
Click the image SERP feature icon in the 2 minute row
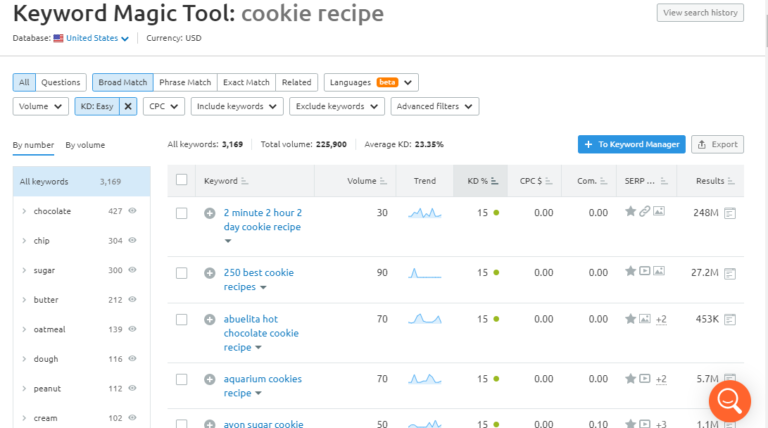(659, 211)
